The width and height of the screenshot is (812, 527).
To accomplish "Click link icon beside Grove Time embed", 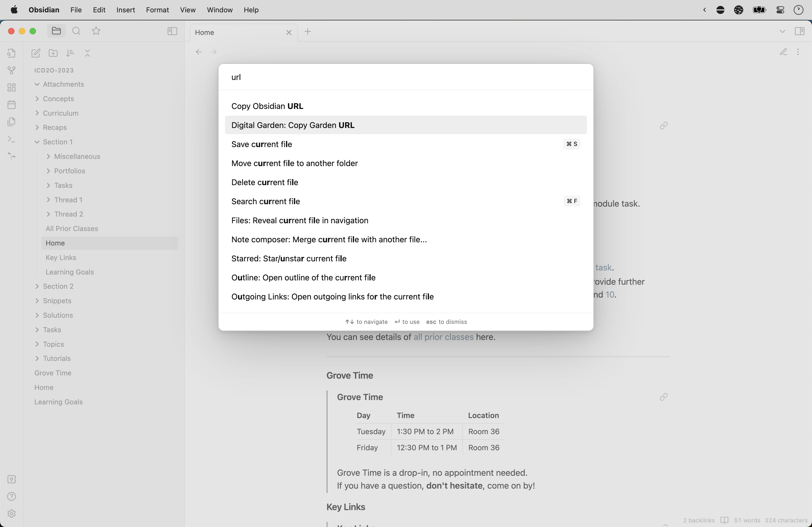I will tap(664, 397).
